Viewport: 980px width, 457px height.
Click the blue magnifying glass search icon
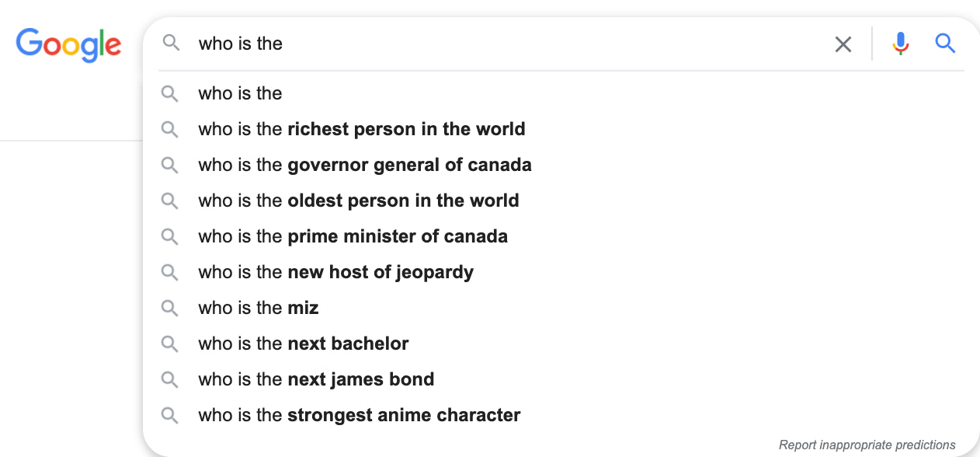(945, 44)
